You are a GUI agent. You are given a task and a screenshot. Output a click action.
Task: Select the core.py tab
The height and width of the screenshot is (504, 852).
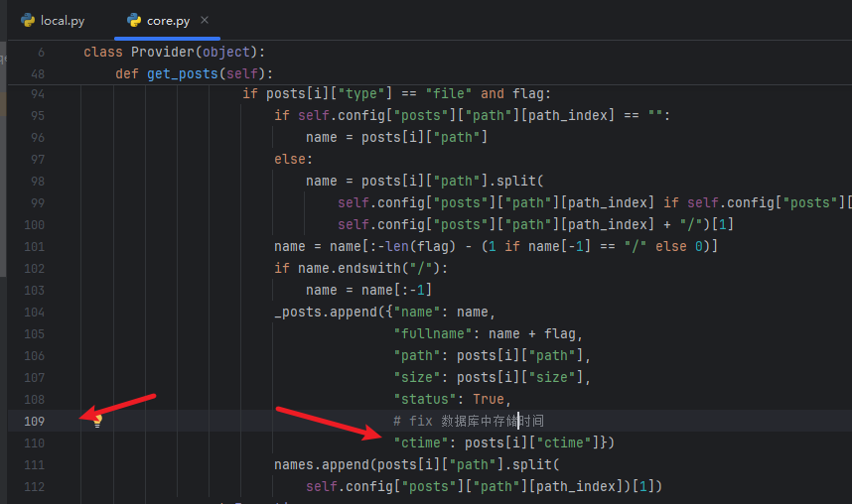[167, 20]
